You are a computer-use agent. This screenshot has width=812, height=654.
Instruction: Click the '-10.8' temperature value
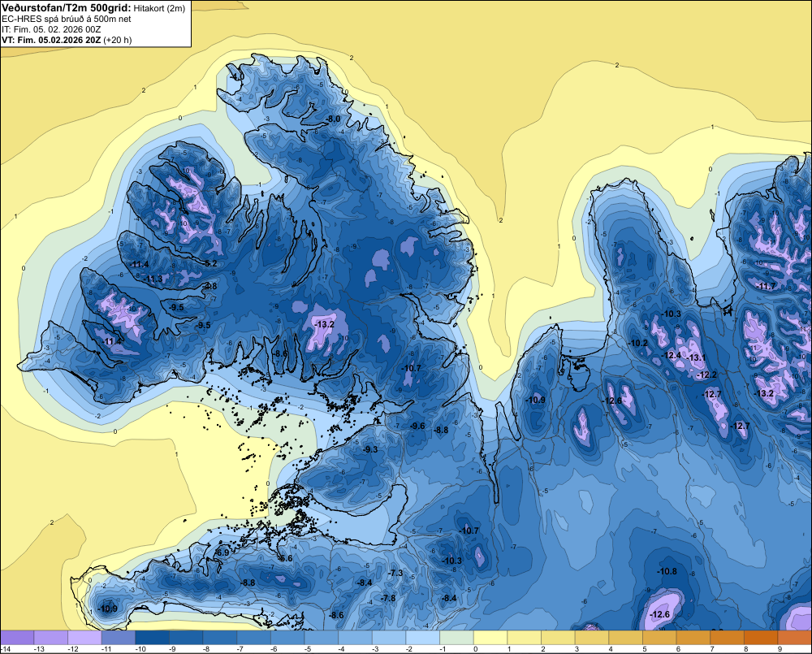[x=667, y=572]
